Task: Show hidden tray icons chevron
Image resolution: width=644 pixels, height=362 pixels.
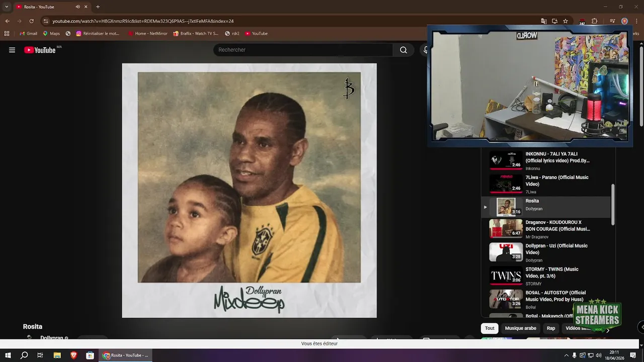Action: coord(566,355)
